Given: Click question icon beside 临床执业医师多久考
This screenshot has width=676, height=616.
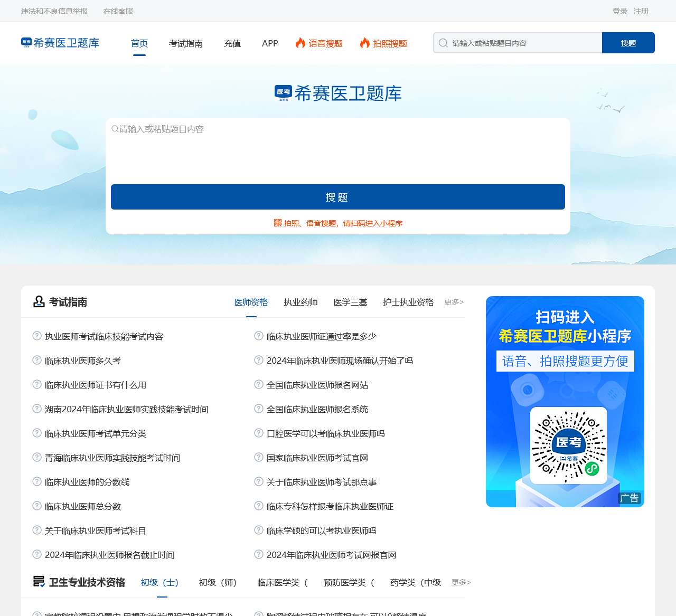Looking at the screenshot, I should pos(37,360).
